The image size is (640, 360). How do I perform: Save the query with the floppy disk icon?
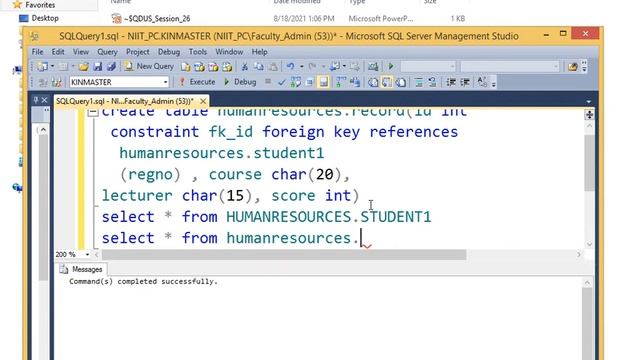[x=98, y=67]
